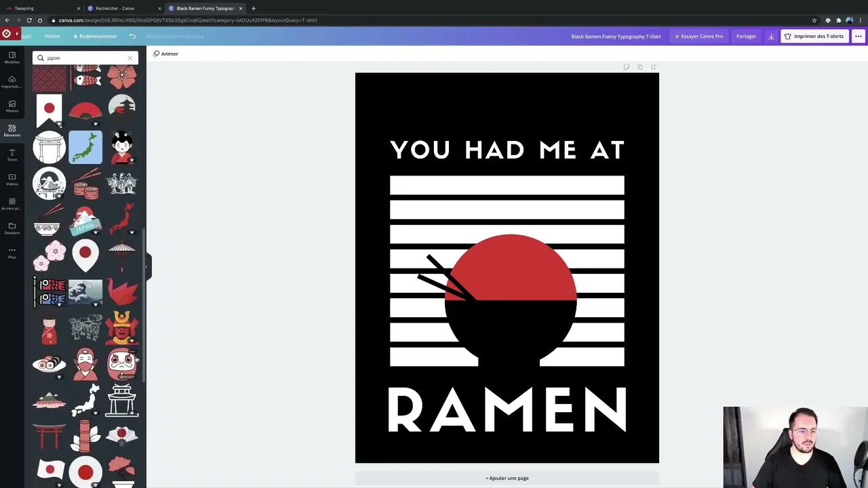
Task: Open the Plus more options panel
Action: point(12,253)
